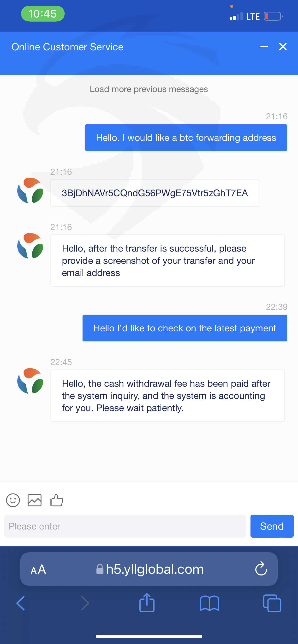This screenshot has width=298, height=644.
Task: Tap the 10:45 green time pill
Action: 42,14
